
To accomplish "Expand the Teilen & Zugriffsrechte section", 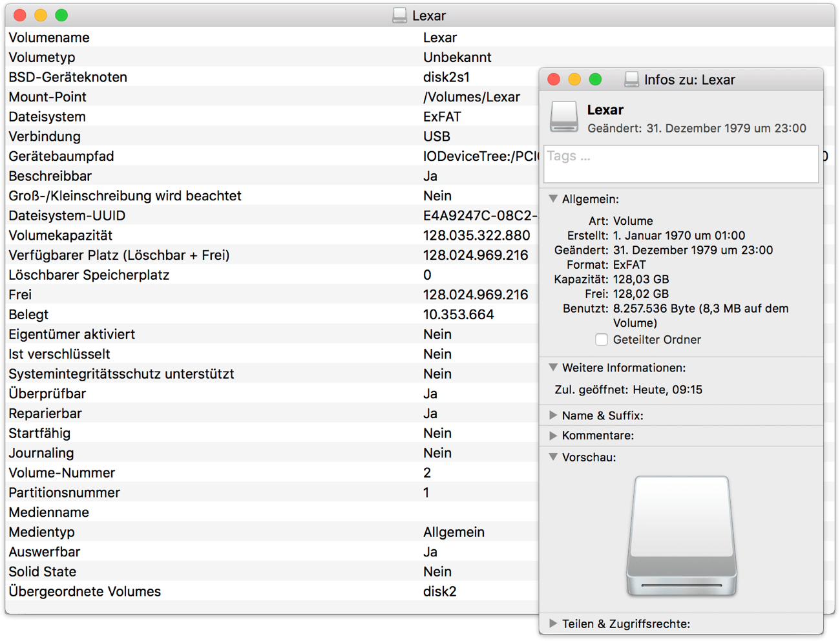I will tap(553, 624).
